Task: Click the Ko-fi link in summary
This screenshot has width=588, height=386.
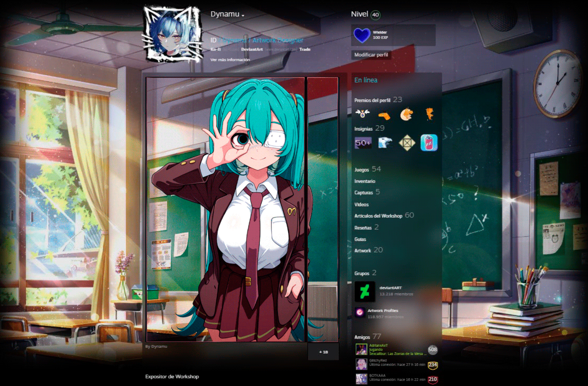Action: point(215,49)
